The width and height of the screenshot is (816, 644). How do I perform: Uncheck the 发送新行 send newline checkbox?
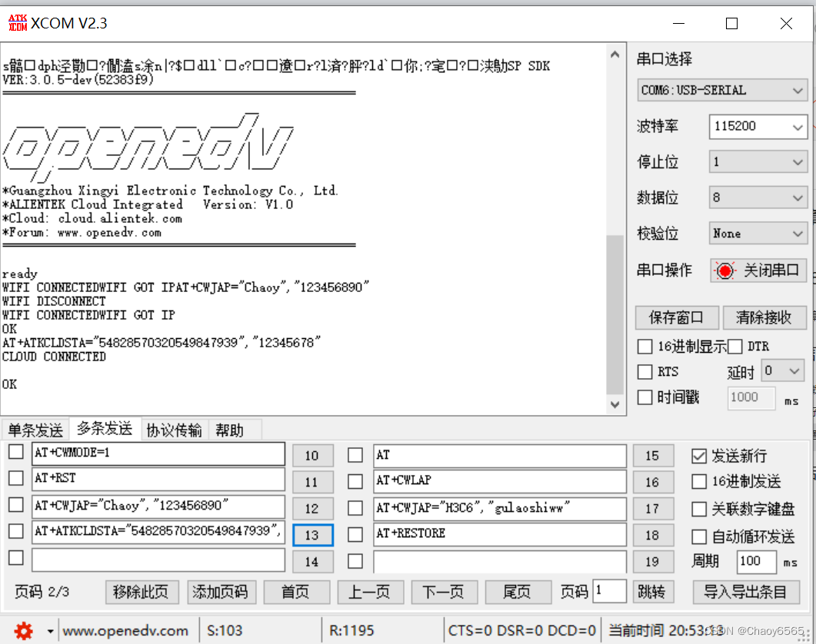pyautogui.click(x=699, y=456)
